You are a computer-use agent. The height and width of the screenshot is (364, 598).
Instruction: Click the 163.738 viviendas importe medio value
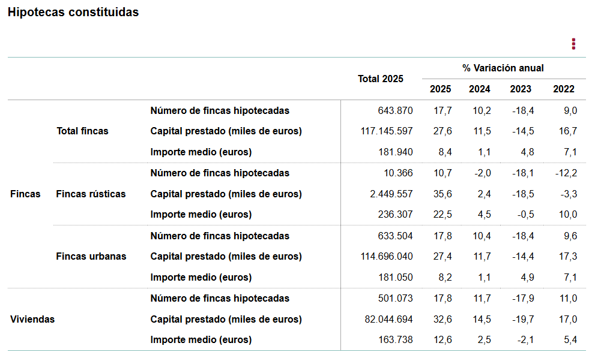(x=394, y=339)
